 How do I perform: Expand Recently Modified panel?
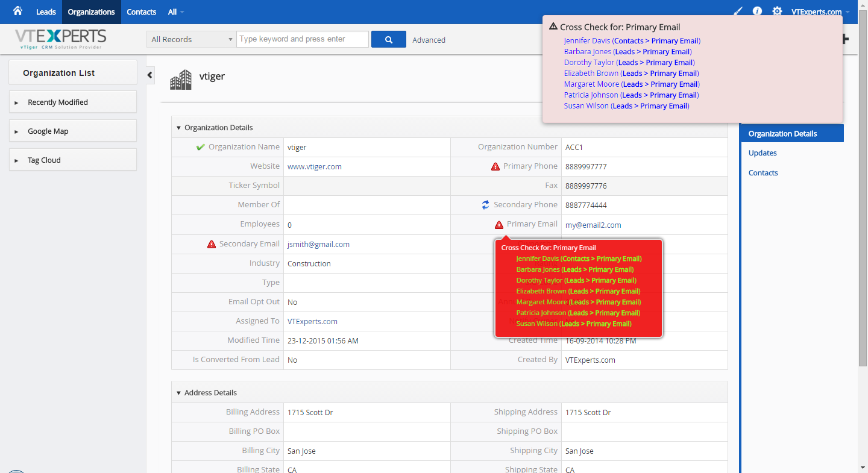(x=73, y=102)
